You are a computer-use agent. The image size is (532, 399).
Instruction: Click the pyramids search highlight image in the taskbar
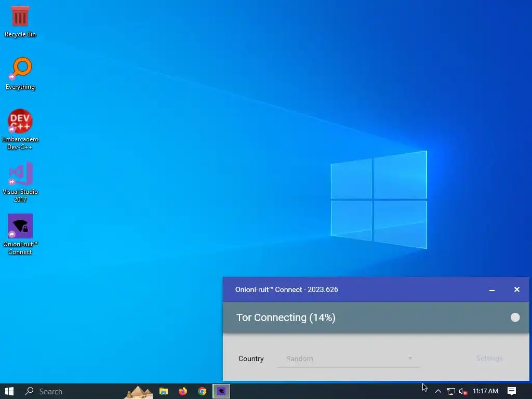click(138, 392)
